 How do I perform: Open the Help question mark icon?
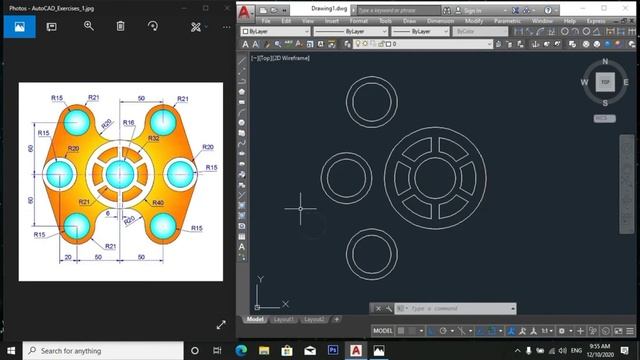[548, 11]
